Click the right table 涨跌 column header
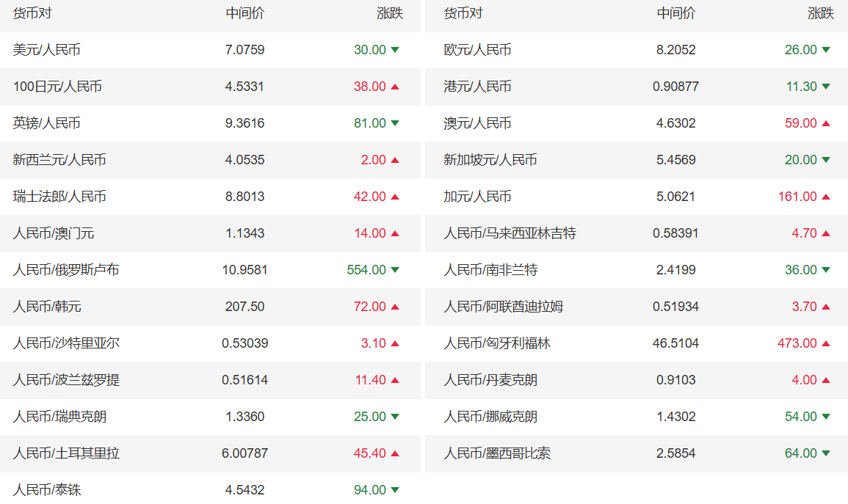Viewport: 848px width, 504px height. tap(821, 13)
